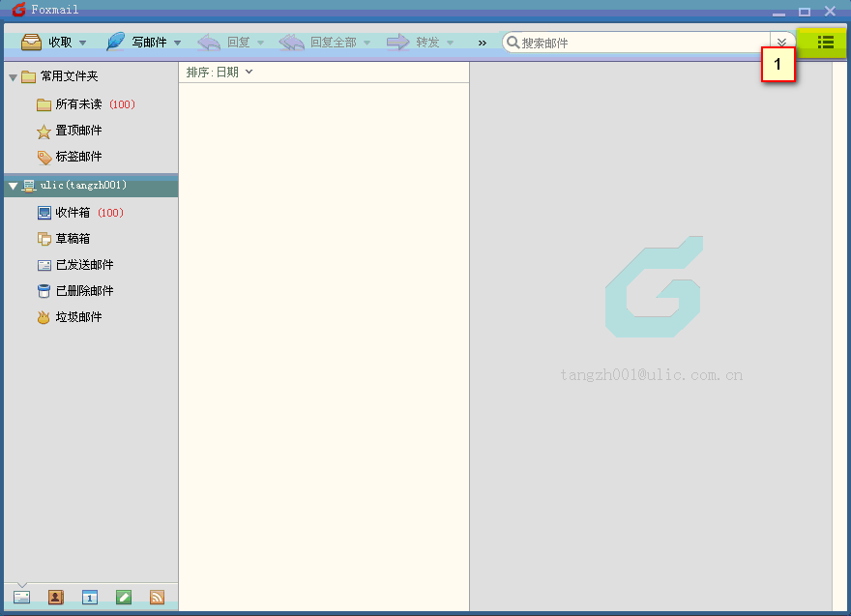This screenshot has width=851, height=616.
Task: Open the 垃圾邮件 junk mail folder
Action: [x=77, y=317]
